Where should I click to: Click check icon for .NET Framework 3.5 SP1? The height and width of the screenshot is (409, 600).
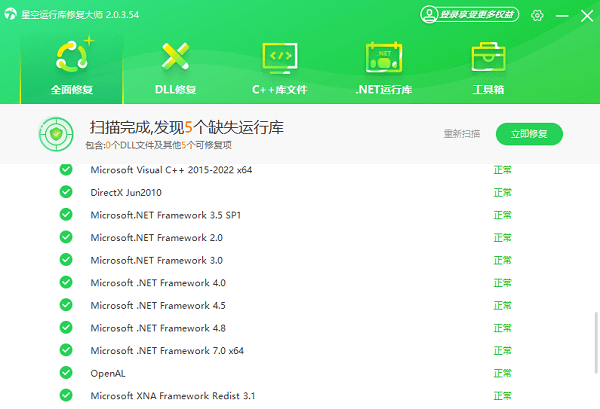pyautogui.click(x=66, y=215)
